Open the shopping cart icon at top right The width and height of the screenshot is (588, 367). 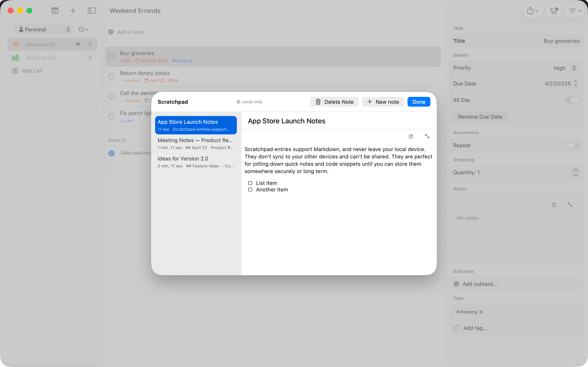[553, 11]
